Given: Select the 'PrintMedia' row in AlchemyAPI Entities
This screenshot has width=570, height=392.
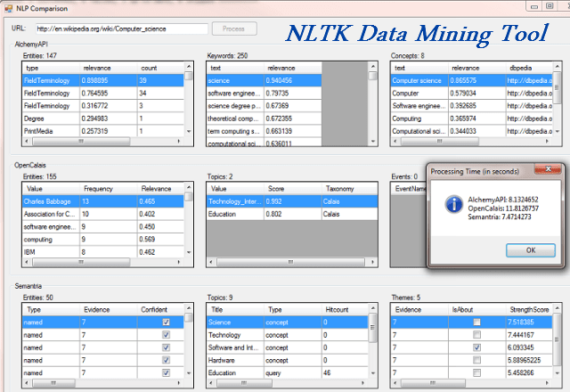Looking at the screenshot, I should (103, 131).
